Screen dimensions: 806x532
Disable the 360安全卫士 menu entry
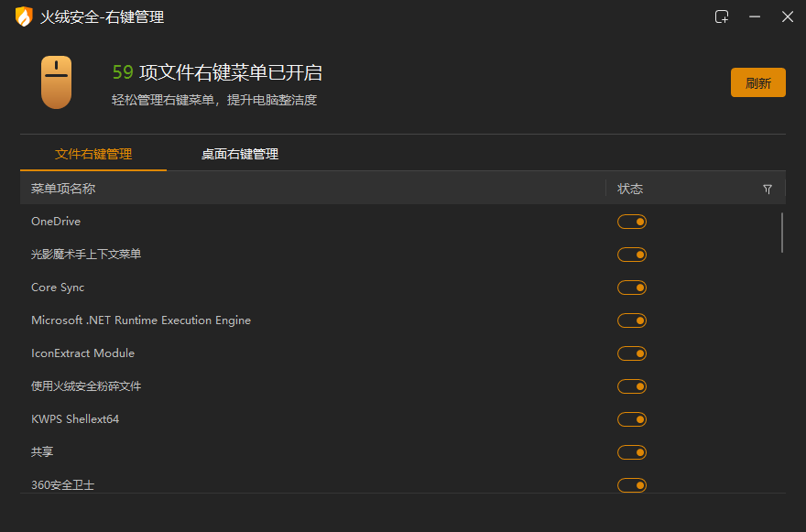(631, 484)
